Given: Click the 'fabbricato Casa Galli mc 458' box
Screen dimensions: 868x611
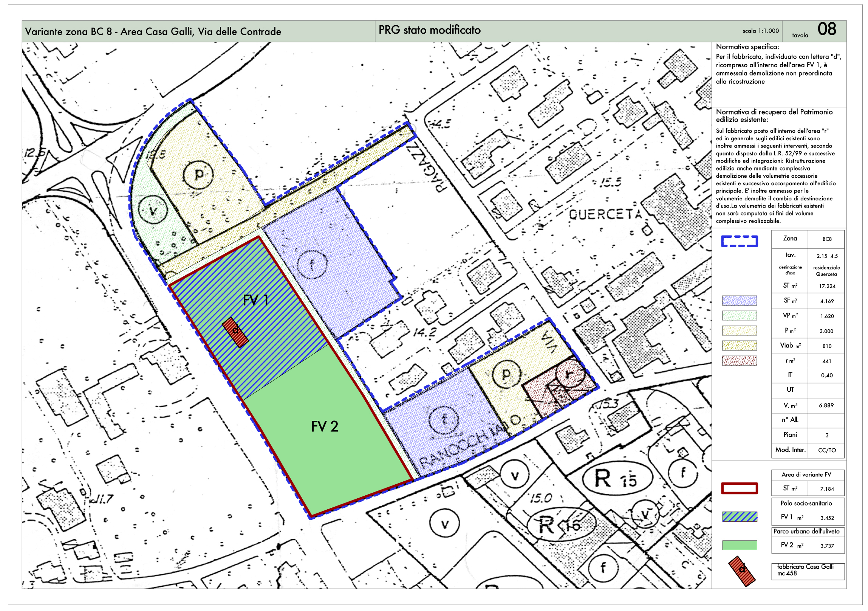Looking at the screenshot, I should 808,571.
